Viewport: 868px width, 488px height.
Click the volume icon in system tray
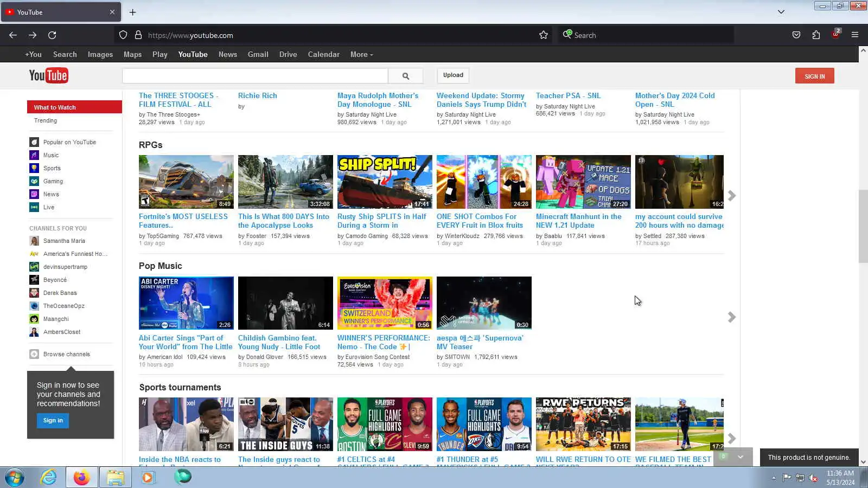813,478
